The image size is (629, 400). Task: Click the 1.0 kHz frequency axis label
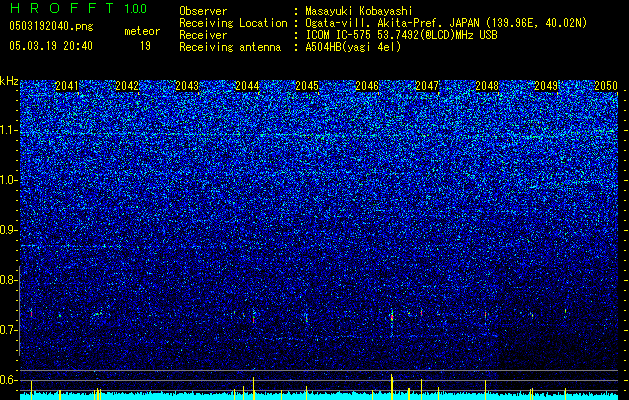[x=8, y=180]
